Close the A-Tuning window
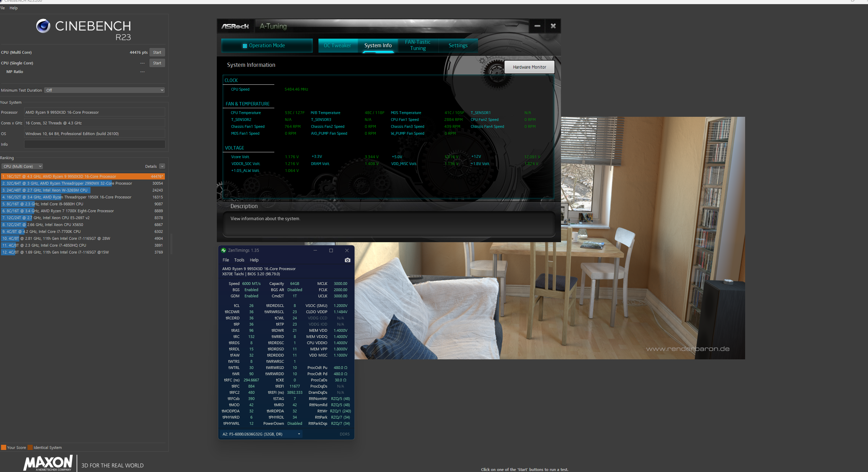 click(x=553, y=26)
